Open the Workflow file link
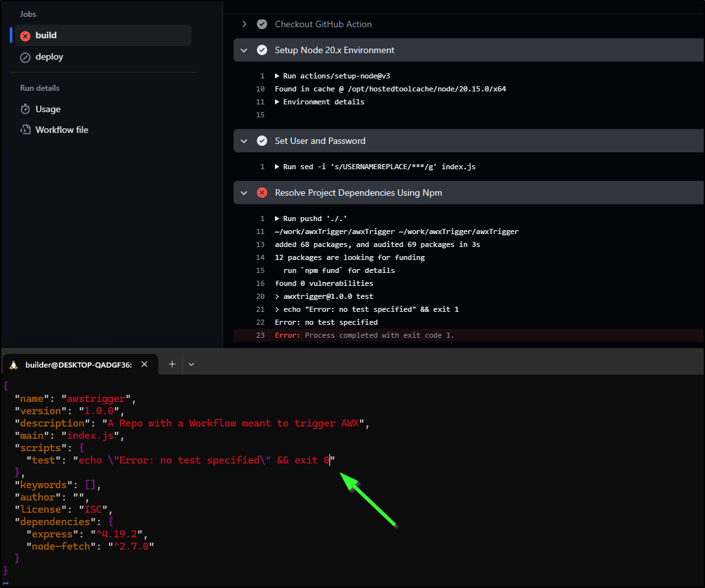705x588 pixels. [x=62, y=130]
